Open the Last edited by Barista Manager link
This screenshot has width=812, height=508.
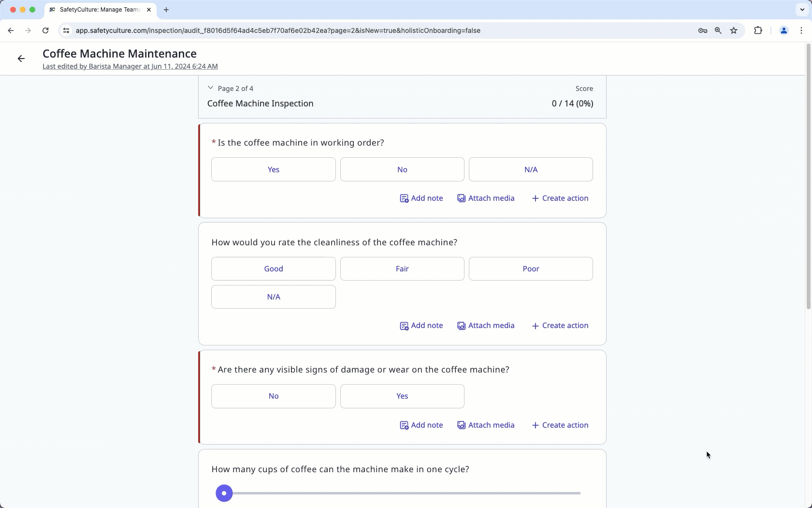(x=130, y=66)
